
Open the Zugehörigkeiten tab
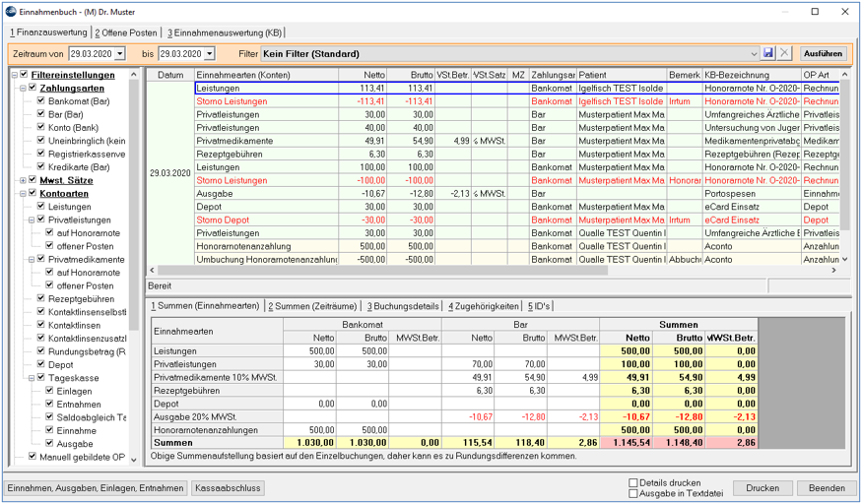coord(484,306)
